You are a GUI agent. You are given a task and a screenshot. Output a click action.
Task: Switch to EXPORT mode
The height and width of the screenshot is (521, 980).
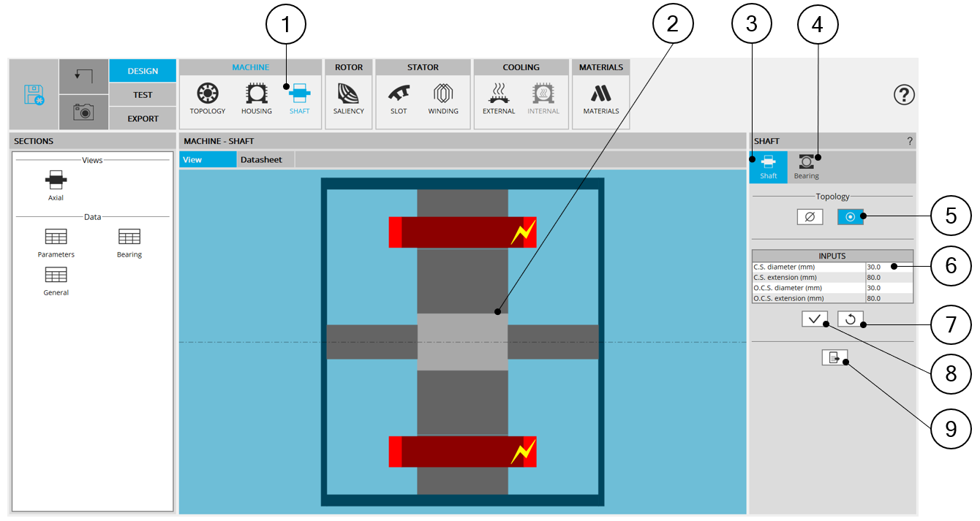(143, 118)
